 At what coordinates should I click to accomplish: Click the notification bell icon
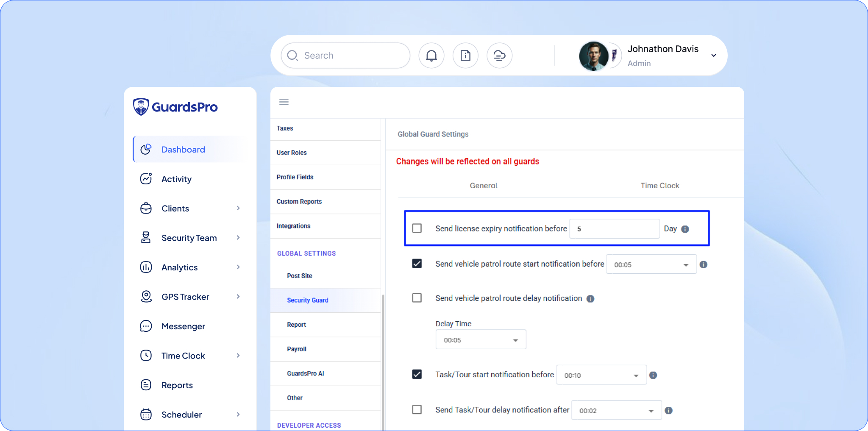431,56
